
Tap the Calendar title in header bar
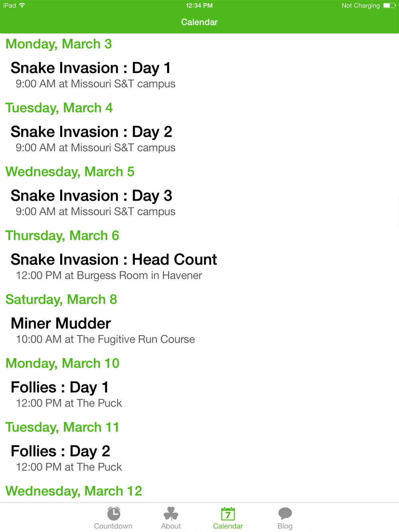pyautogui.click(x=199, y=22)
